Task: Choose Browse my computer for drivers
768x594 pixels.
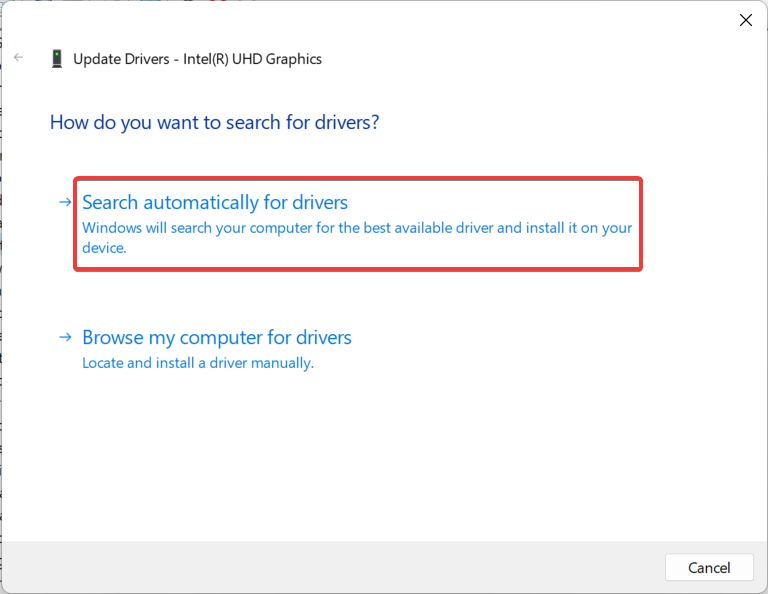Action: click(217, 338)
